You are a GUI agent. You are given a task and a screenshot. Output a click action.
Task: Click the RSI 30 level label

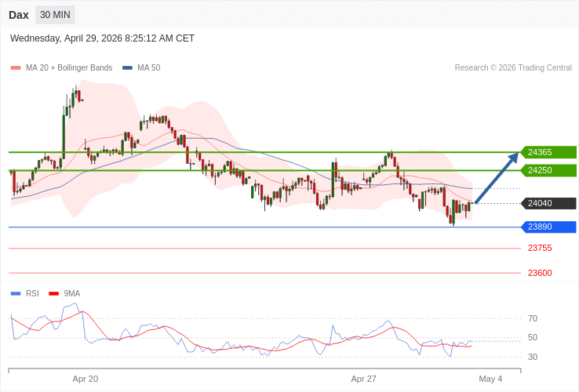533,357
